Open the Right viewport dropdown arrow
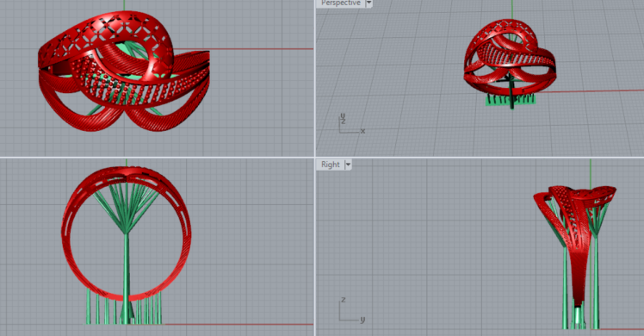The height and width of the screenshot is (336, 644). pos(348,165)
